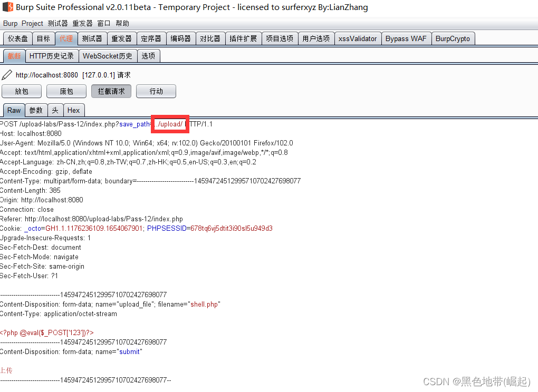Open the Burp menu
This screenshot has width=538, height=392.
click(11, 23)
